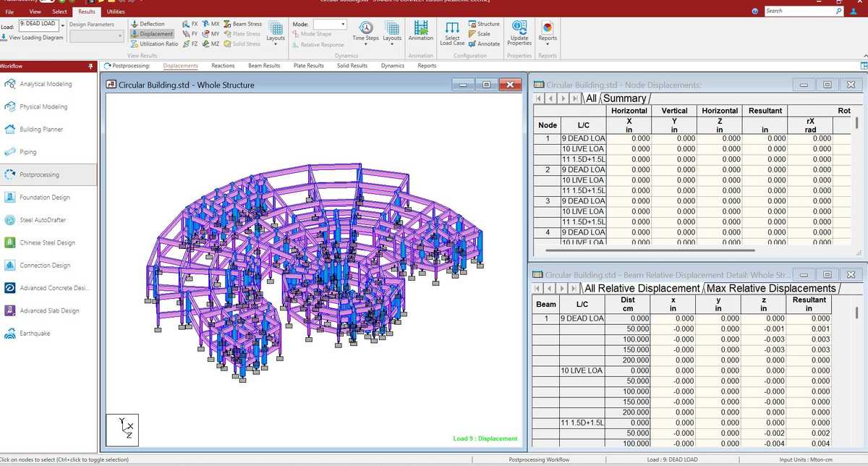The width and height of the screenshot is (868, 466).
Task: Click the Update Properties icon
Action: pos(519,32)
